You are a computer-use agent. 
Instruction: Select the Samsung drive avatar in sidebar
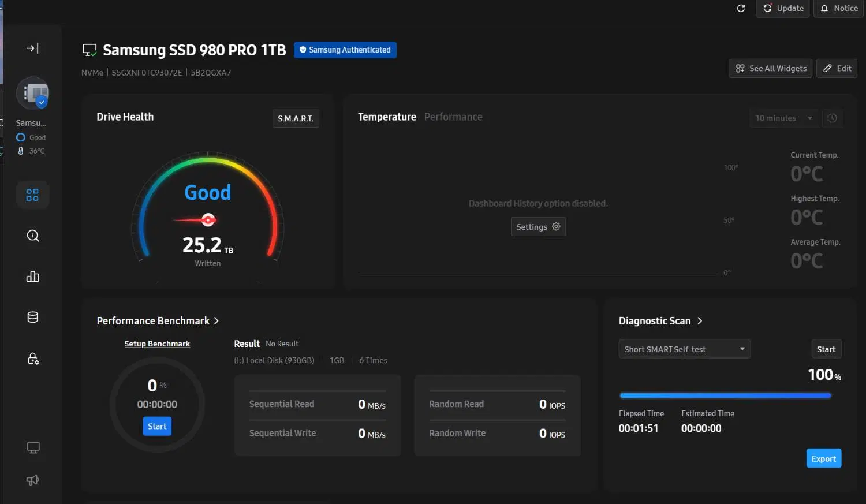(33, 94)
